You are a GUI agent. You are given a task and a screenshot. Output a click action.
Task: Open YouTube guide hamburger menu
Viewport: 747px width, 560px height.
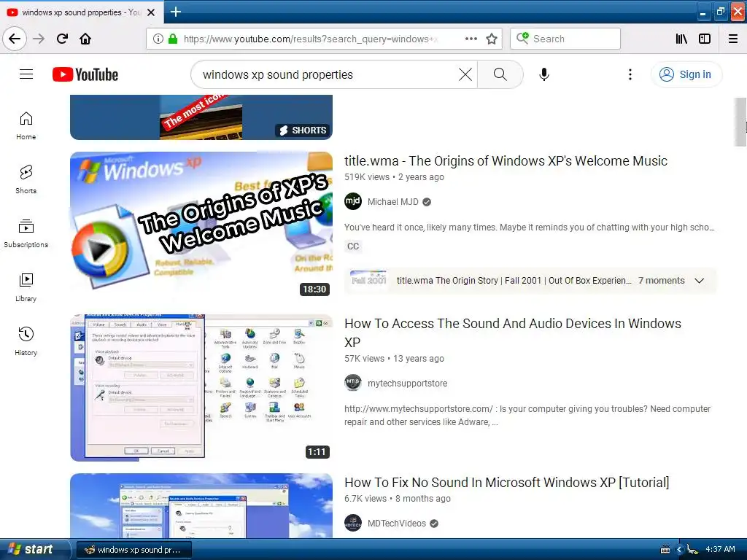(26, 74)
